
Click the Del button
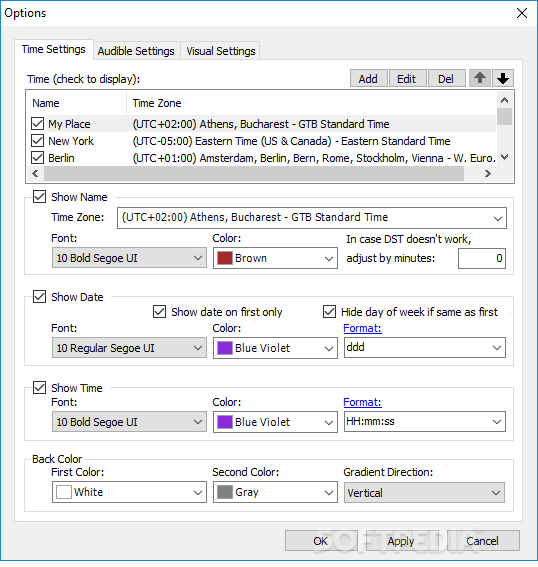(446, 78)
